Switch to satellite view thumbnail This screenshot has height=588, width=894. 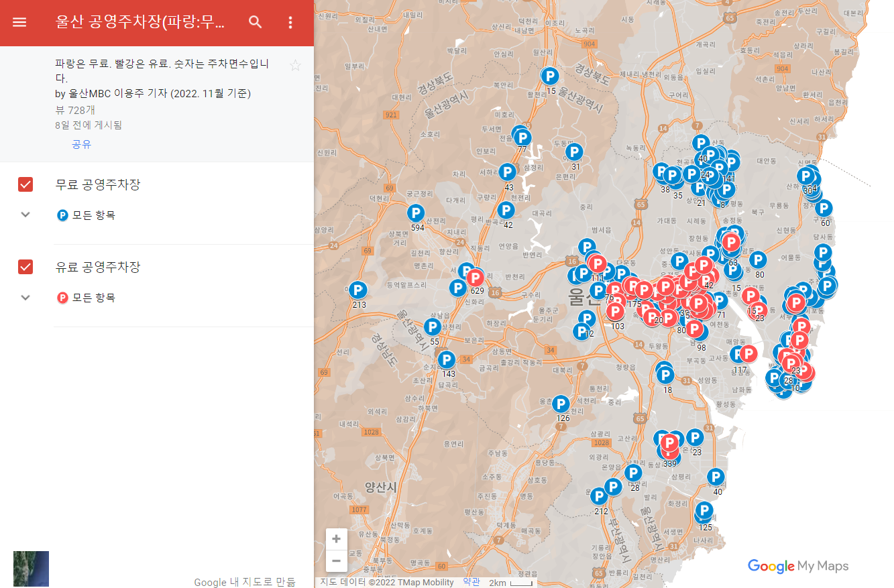tap(31, 569)
